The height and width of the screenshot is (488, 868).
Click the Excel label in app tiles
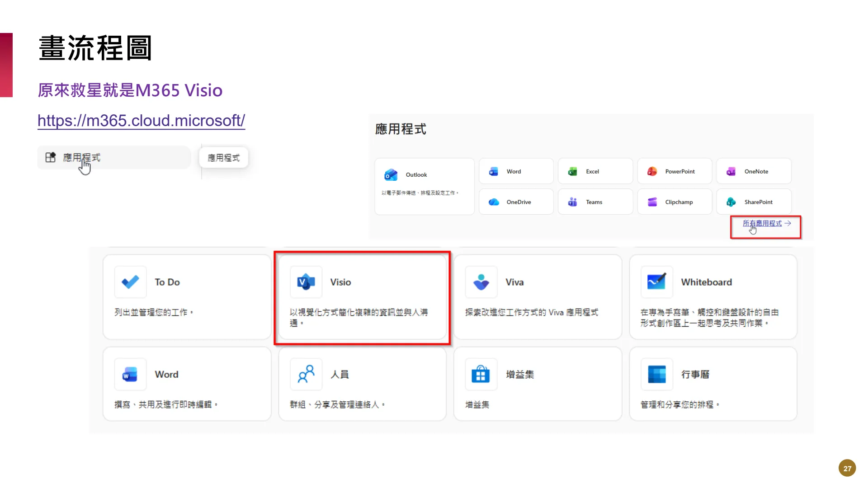pos(592,172)
